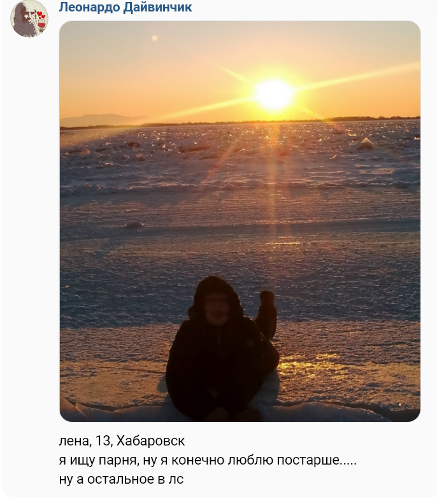Click the cracked ice edge at photo bottom

click(240, 408)
